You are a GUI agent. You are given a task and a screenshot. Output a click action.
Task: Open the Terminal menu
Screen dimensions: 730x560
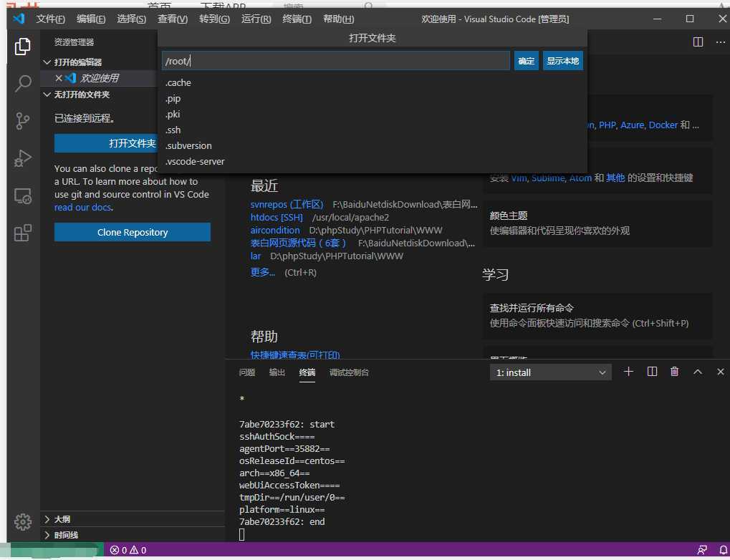coord(297,19)
